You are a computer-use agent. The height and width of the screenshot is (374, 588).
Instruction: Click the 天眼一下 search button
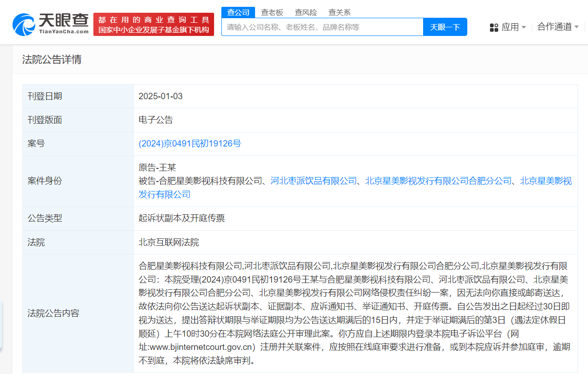(x=445, y=27)
